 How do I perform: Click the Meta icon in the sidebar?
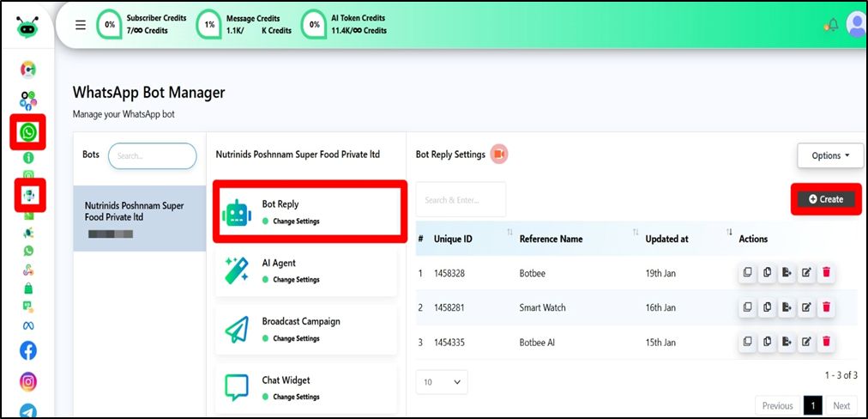[28, 325]
